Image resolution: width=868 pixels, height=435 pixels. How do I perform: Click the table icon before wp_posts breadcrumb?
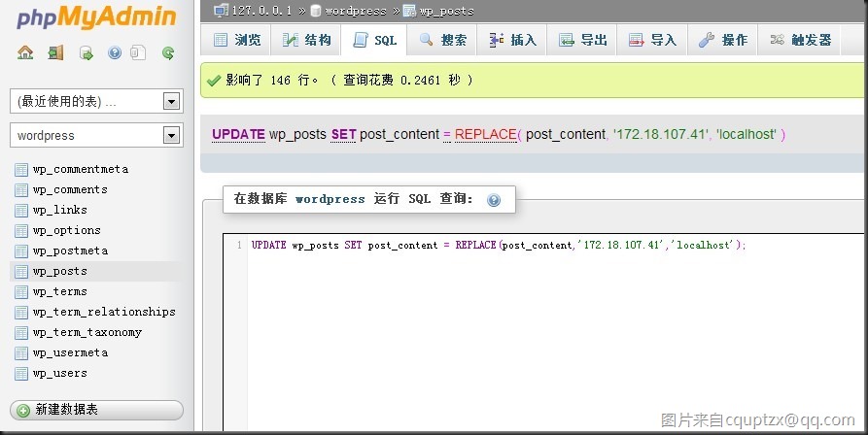pyautogui.click(x=409, y=11)
